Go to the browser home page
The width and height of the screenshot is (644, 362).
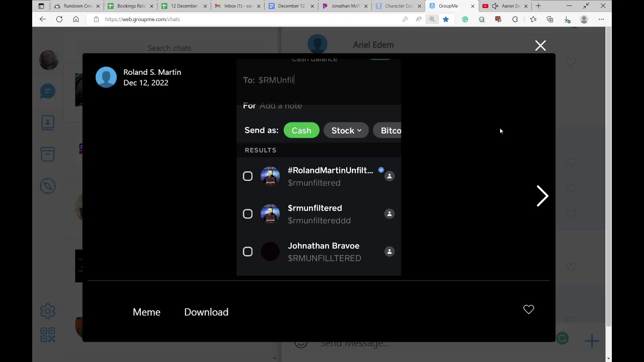[x=76, y=19]
